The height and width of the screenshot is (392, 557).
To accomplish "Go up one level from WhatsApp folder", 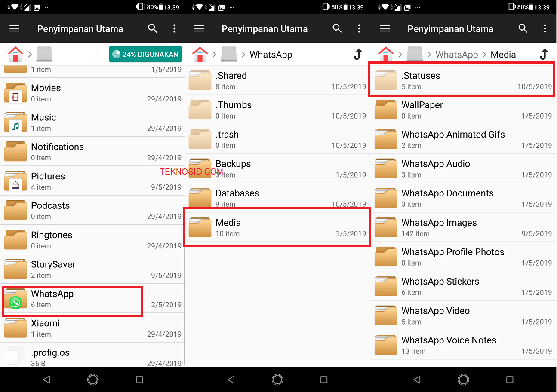I will click(x=357, y=54).
